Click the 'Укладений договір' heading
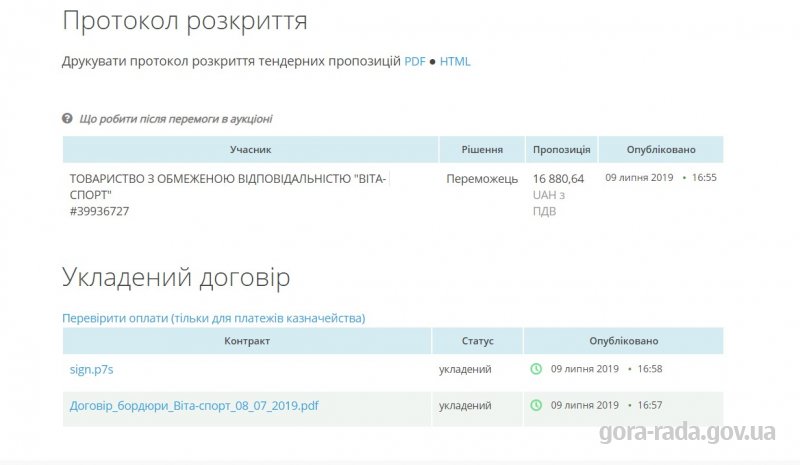This screenshot has height=465, width=800. pyautogui.click(x=176, y=278)
